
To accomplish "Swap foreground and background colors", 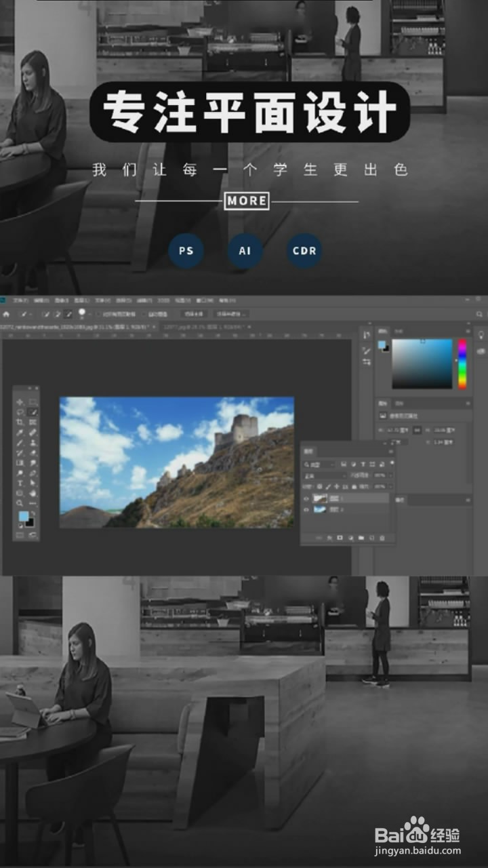I will pyautogui.click(x=33, y=513).
